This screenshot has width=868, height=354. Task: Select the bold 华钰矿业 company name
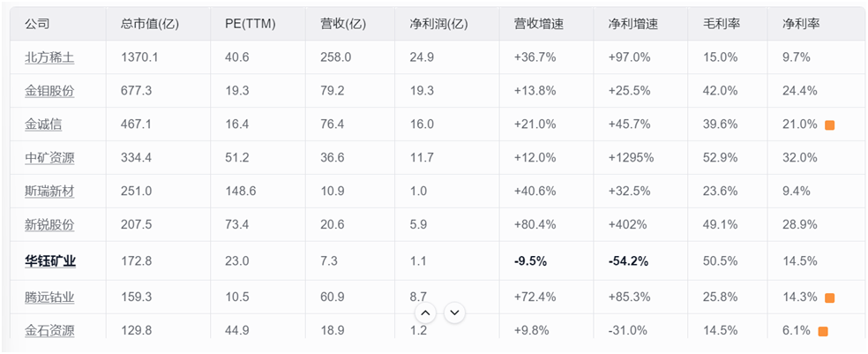pos(49,261)
